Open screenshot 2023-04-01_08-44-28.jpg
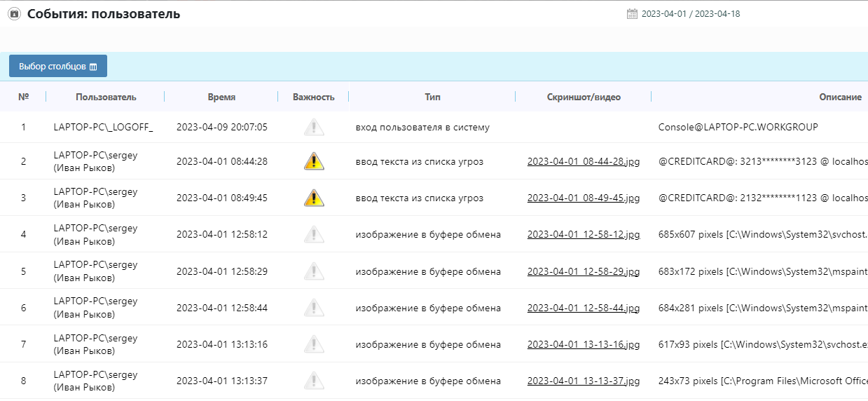Image resolution: width=868 pixels, height=401 pixels. [x=583, y=162]
